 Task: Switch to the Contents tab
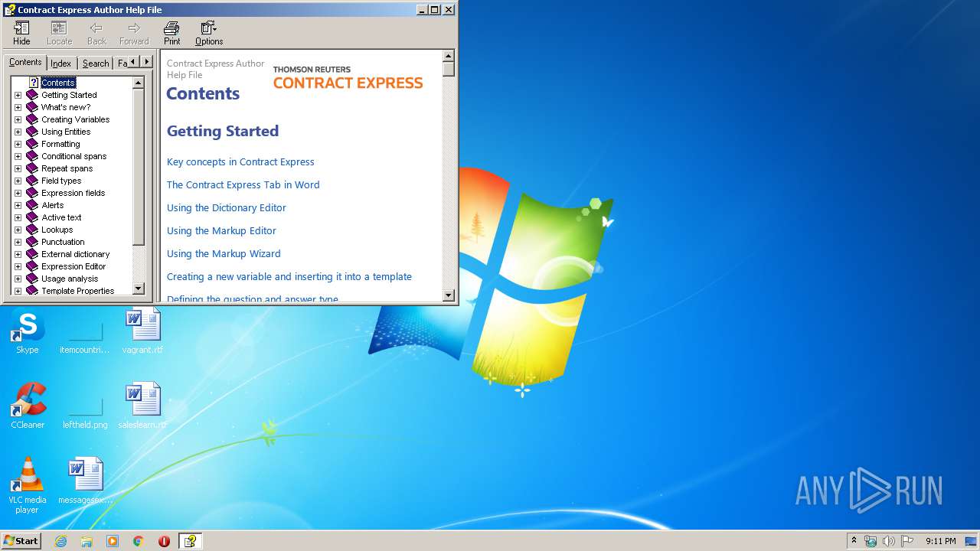[x=25, y=63]
